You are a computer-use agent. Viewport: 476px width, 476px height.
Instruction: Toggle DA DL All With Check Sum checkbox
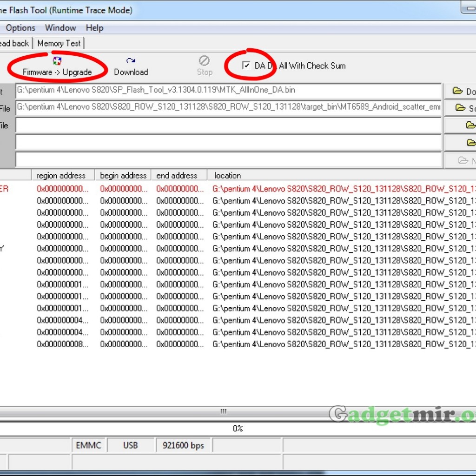pyautogui.click(x=246, y=66)
